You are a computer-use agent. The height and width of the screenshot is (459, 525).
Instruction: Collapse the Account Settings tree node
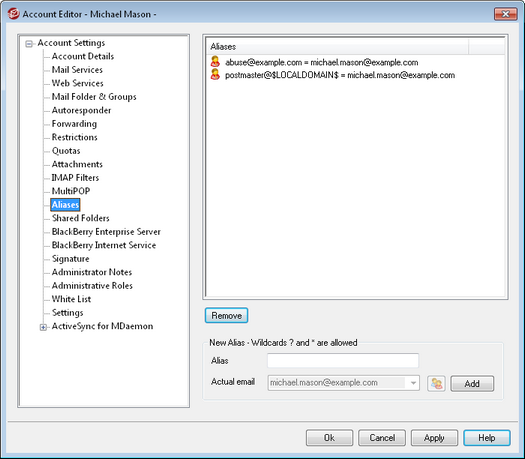(x=29, y=44)
